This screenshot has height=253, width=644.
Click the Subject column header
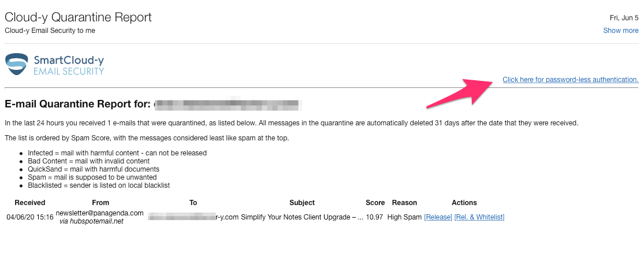tap(302, 203)
